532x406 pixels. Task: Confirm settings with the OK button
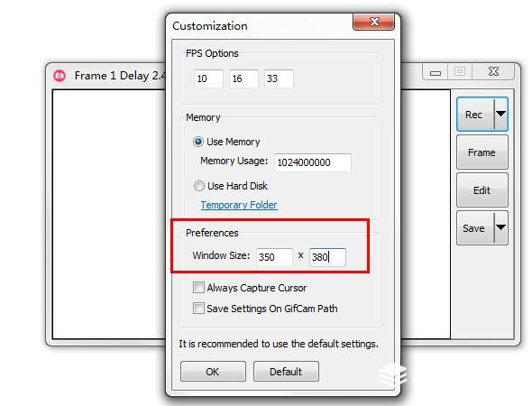[213, 372]
